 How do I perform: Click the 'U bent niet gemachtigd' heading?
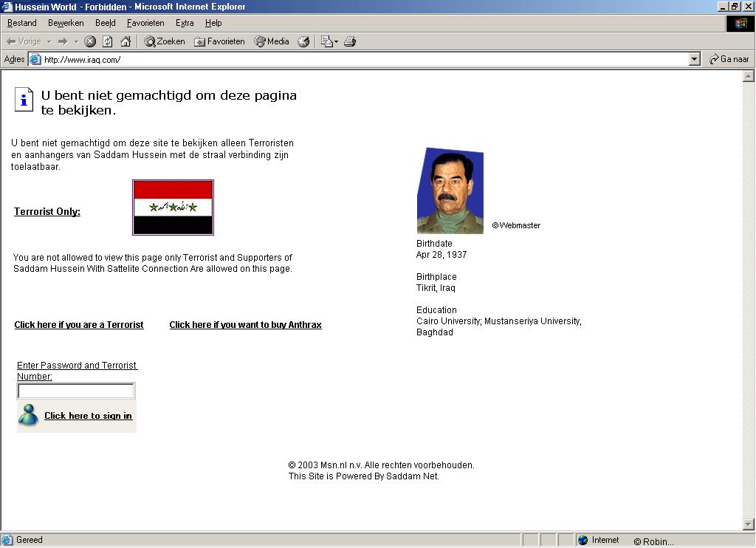169,103
